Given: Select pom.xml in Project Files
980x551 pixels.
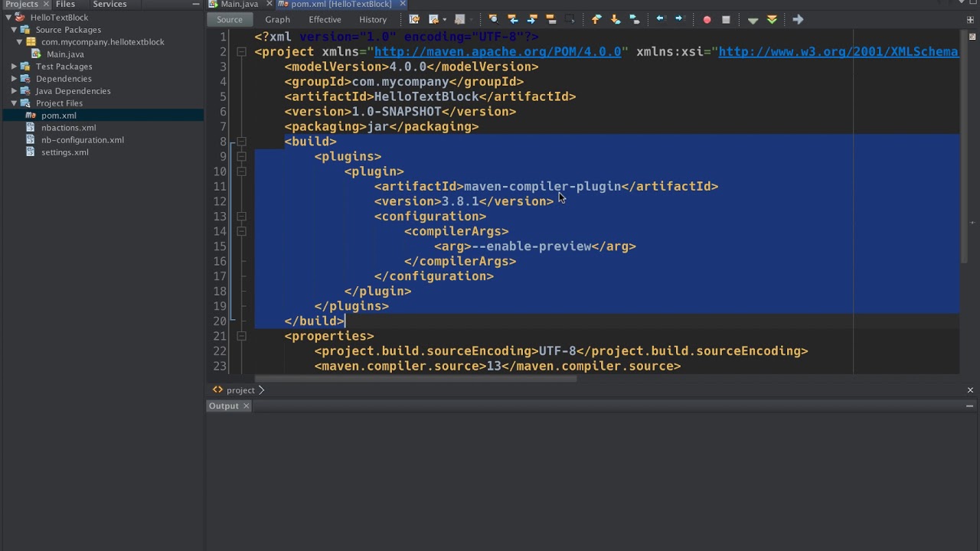Looking at the screenshot, I should 58,116.
